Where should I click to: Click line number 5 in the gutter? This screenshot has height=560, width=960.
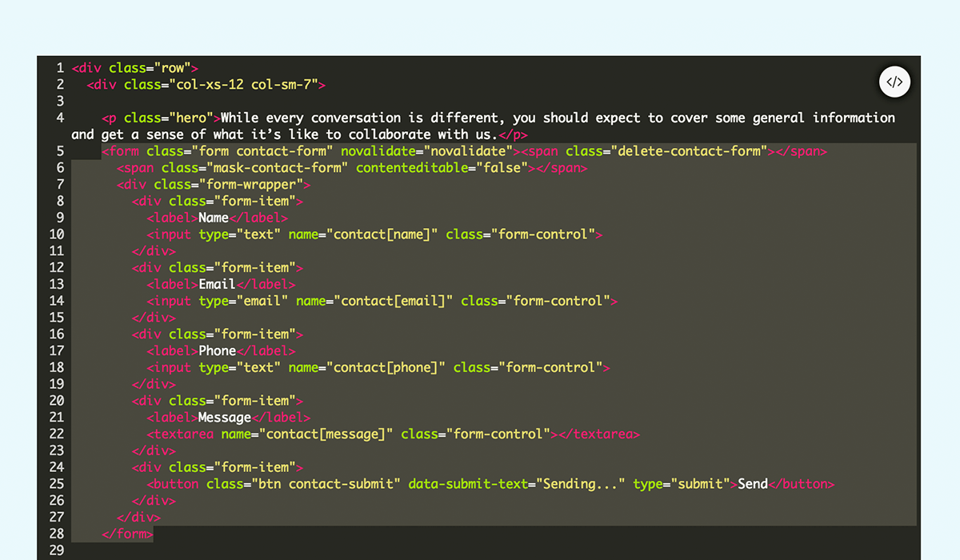(x=60, y=151)
